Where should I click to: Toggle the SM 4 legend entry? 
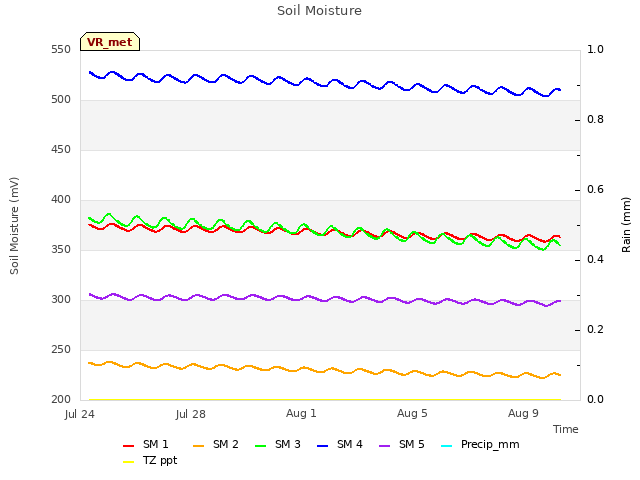340,444
